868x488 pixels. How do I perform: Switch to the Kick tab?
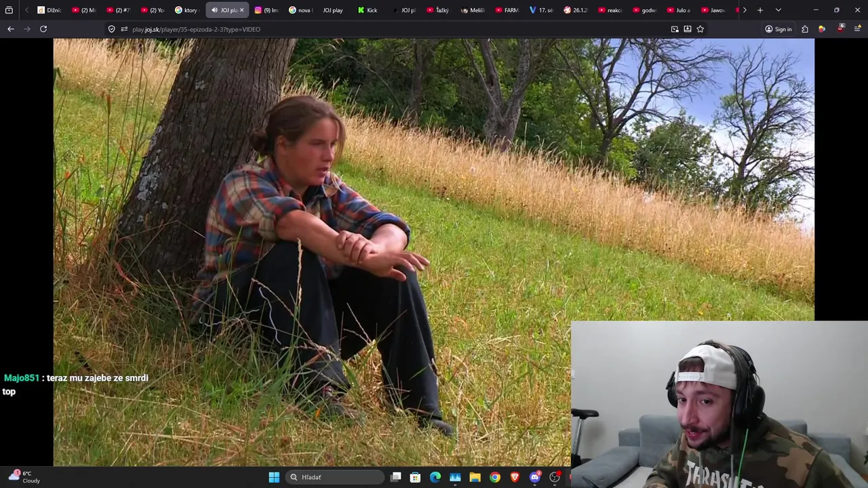370,10
